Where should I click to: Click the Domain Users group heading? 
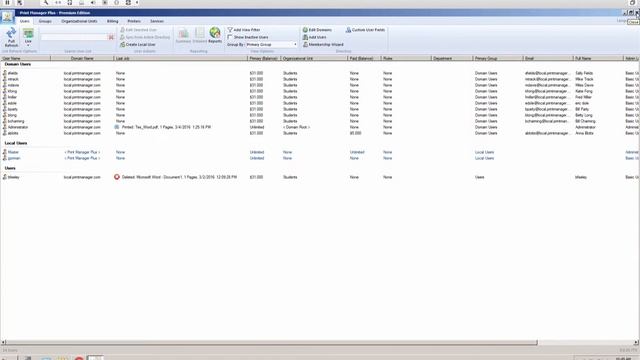point(18,64)
